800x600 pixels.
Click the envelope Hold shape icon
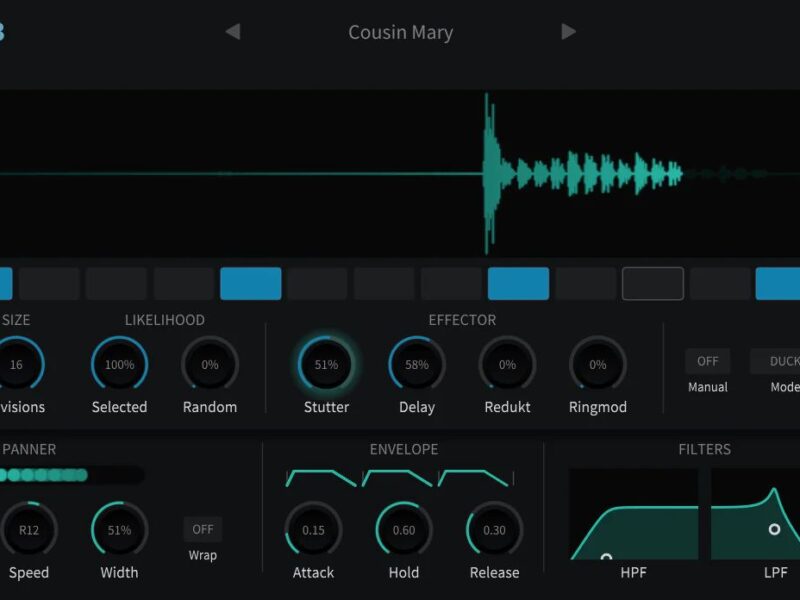(x=397, y=478)
